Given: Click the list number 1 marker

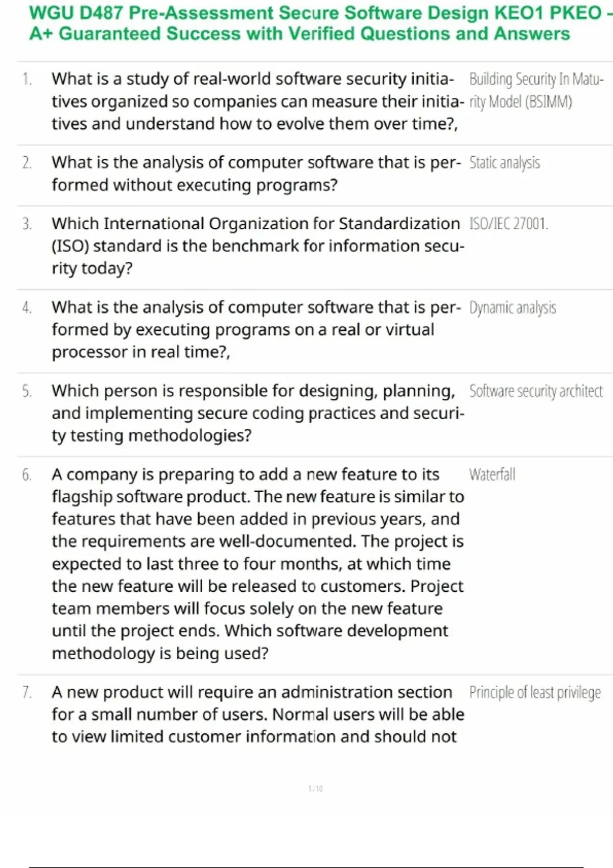Looking at the screenshot, I should coord(27,79).
